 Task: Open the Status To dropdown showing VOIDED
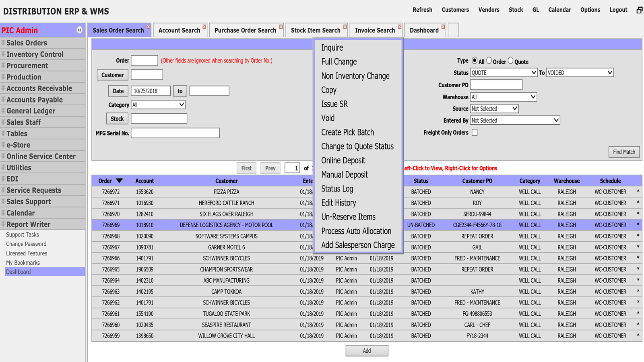pyautogui.click(x=580, y=73)
